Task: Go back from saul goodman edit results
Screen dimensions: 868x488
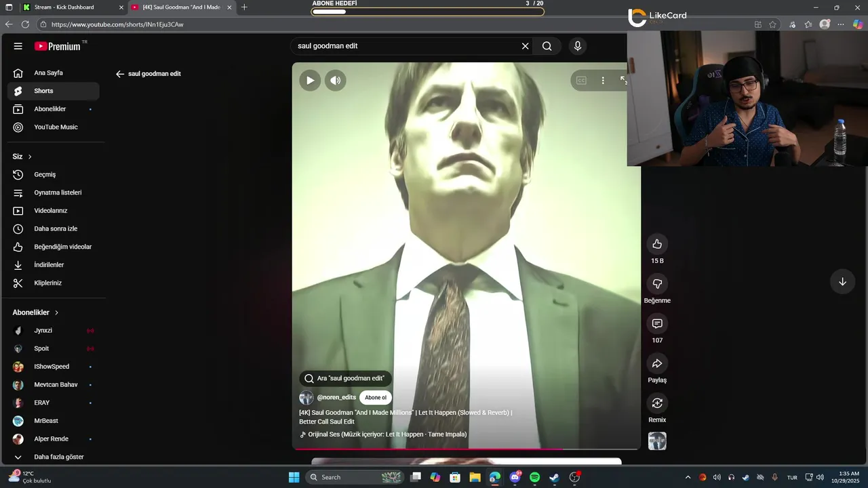Action: (120, 74)
